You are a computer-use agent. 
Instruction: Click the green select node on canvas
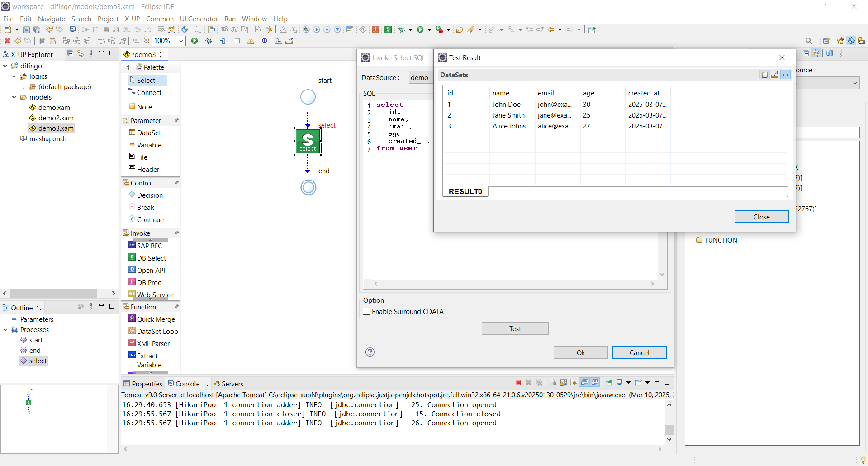[x=308, y=141]
